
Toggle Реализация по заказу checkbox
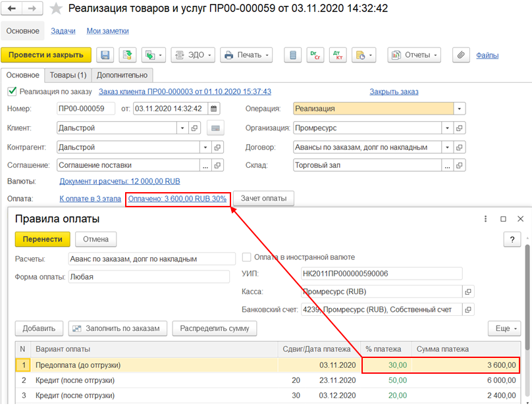point(12,91)
